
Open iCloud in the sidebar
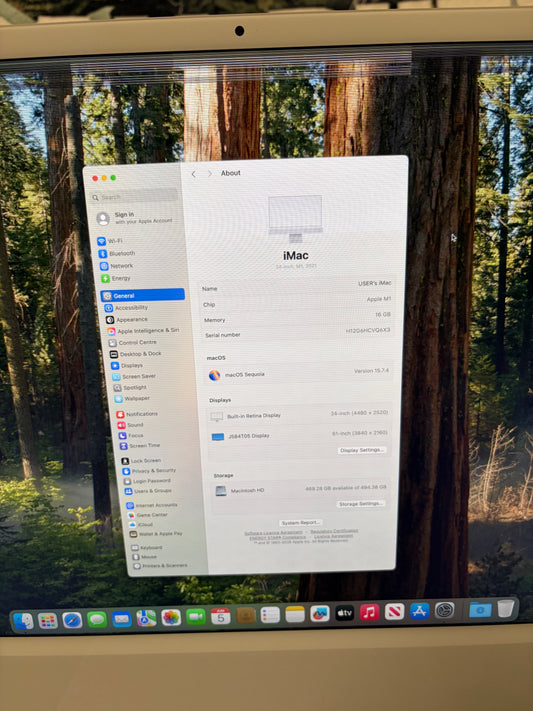[x=141, y=525]
